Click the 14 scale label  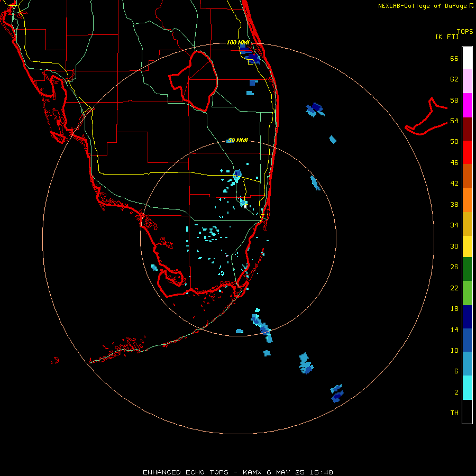[454, 329]
